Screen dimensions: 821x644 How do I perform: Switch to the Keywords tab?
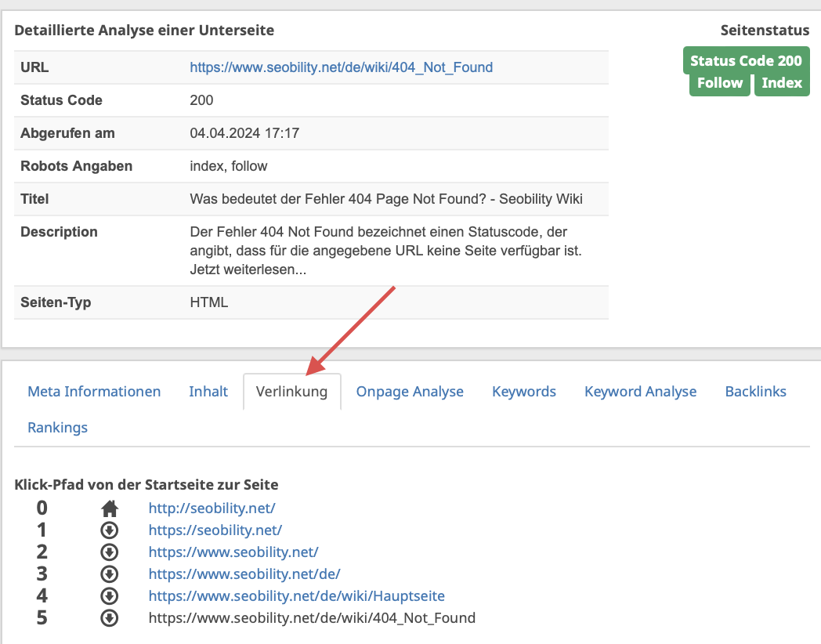524,392
